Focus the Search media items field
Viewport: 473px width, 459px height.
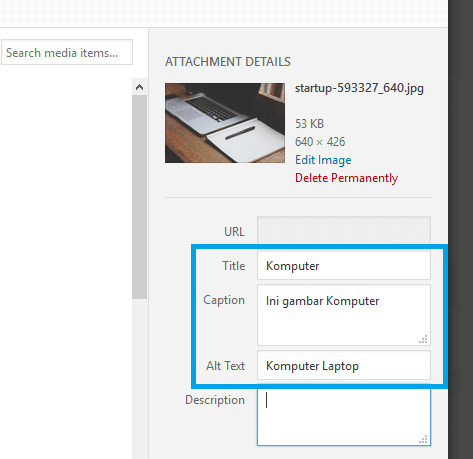point(67,52)
